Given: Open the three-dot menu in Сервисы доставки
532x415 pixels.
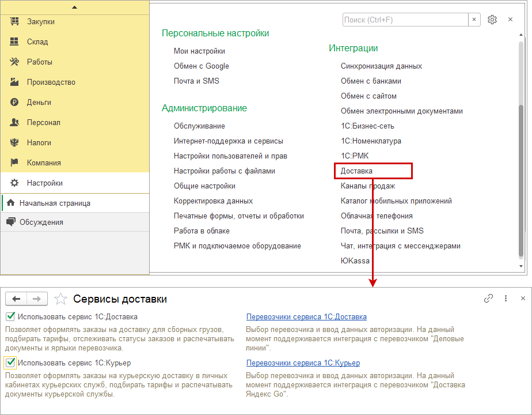Looking at the screenshot, I should pos(506,298).
